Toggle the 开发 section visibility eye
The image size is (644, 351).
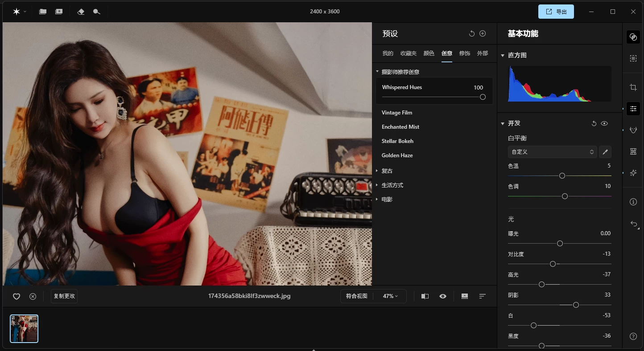click(x=604, y=123)
